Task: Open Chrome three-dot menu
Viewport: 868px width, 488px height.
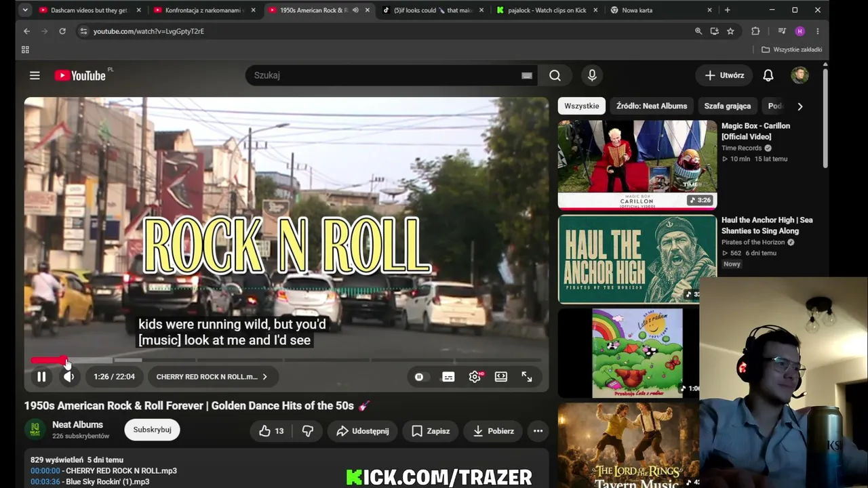Action: [x=817, y=31]
